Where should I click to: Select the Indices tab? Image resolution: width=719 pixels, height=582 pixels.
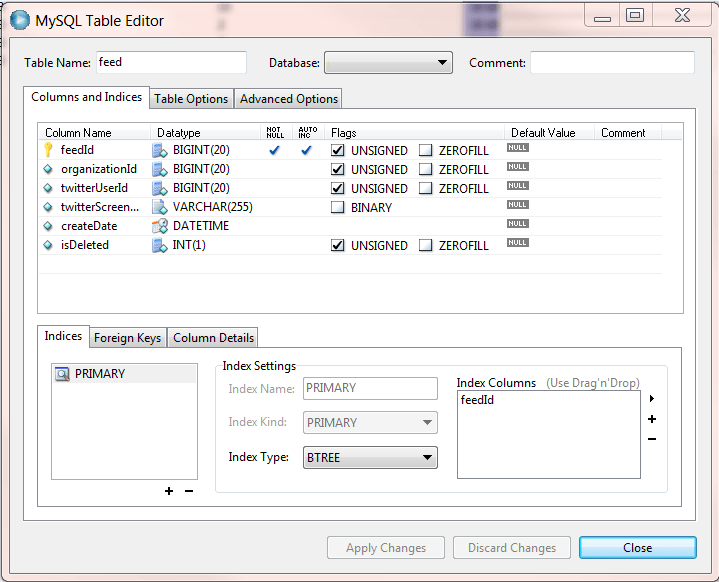click(63, 336)
